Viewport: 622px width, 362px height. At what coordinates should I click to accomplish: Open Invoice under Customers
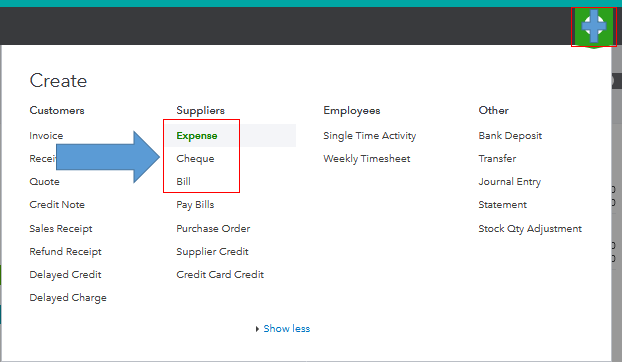click(46, 136)
